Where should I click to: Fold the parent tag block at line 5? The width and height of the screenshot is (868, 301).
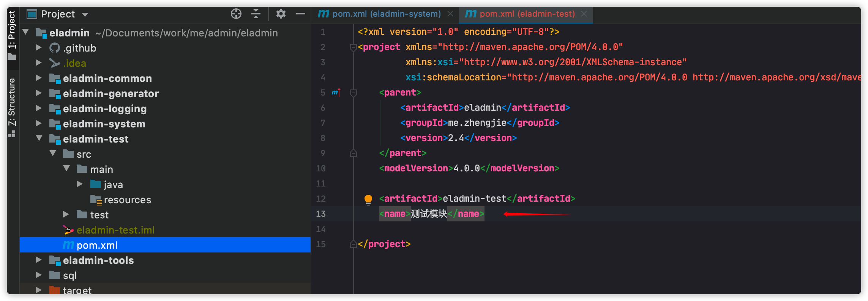click(353, 92)
